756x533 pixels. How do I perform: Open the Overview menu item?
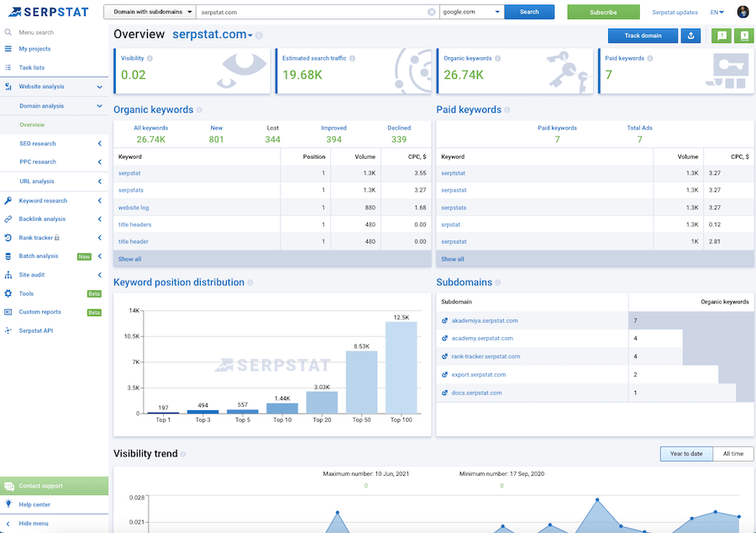(32, 125)
